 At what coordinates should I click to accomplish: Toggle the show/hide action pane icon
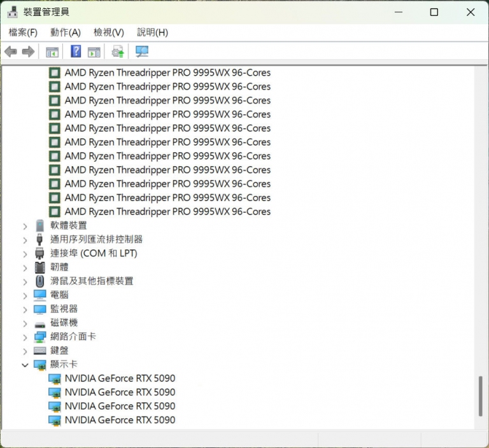point(94,52)
